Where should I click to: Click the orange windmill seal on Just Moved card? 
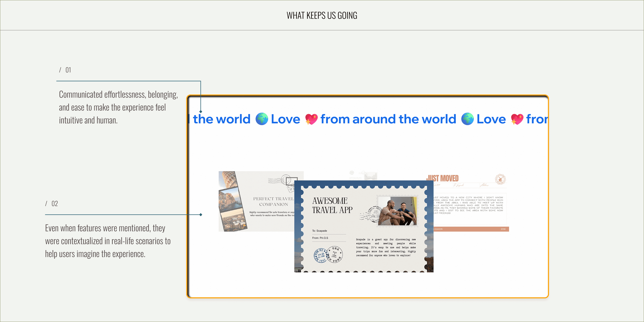pyautogui.click(x=500, y=179)
